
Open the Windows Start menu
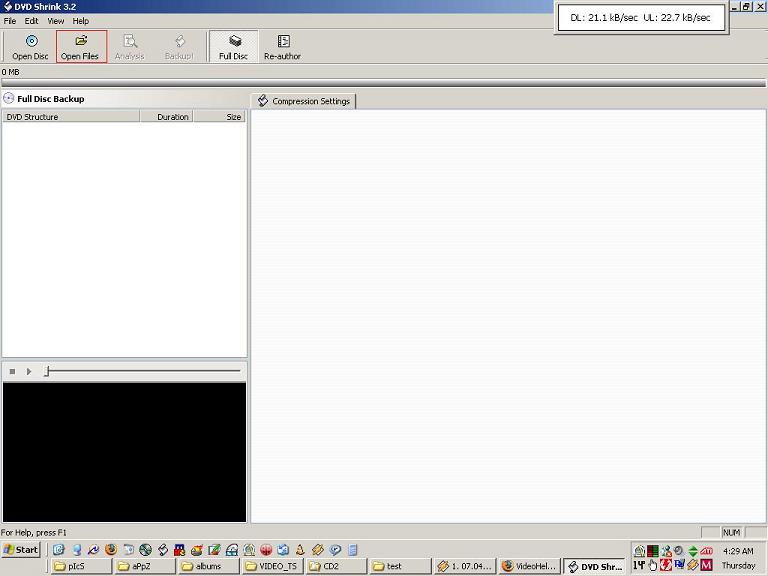pyautogui.click(x=21, y=550)
